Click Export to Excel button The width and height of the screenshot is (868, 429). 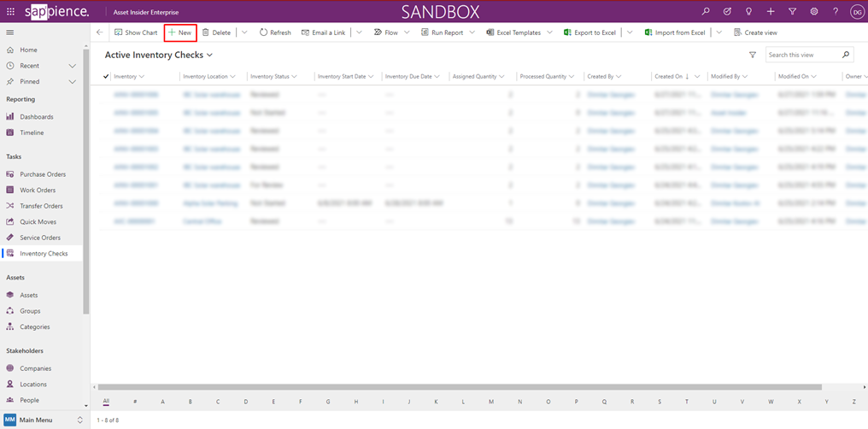point(589,32)
